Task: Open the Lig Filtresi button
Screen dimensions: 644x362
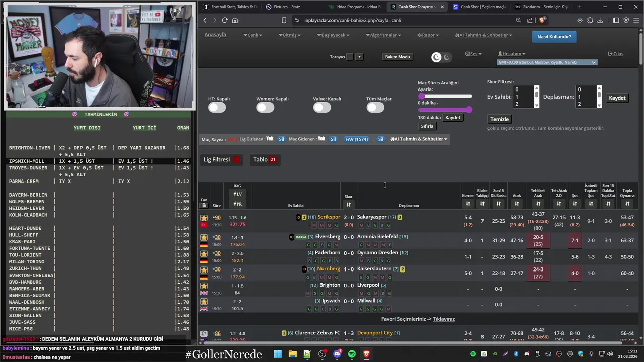Action: click(x=222, y=160)
